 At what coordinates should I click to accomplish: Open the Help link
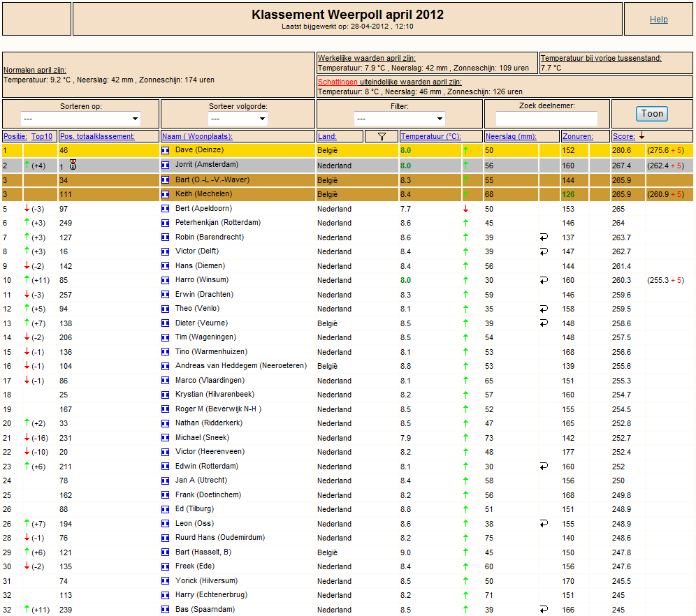click(x=658, y=19)
